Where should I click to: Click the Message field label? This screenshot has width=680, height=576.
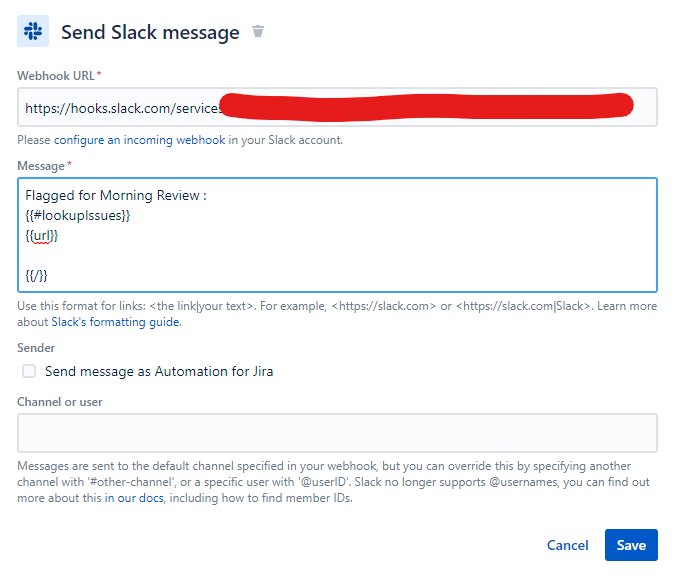coord(41,166)
